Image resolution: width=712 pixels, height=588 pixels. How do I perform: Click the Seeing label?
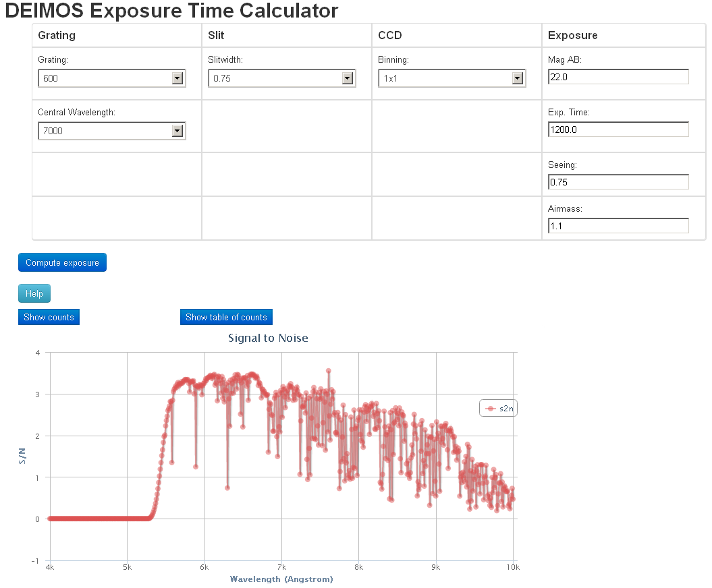point(562,165)
